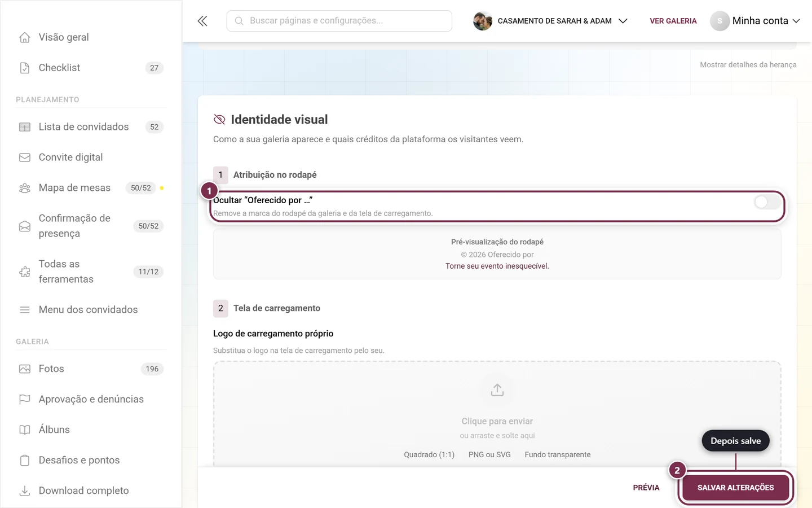Image resolution: width=812 pixels, height=508 pixels.
Task: Expand the Minha conta menu
Action: click(755, 21)
